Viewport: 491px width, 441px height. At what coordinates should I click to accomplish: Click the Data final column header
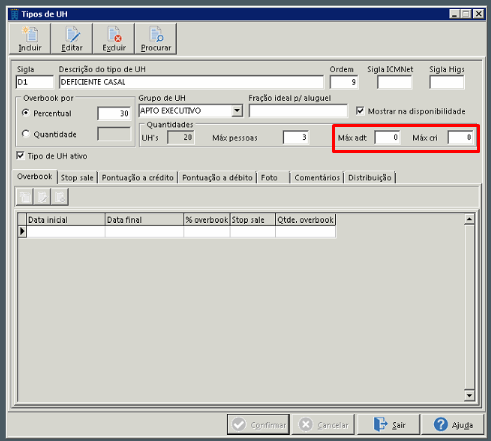pos(144,220)
